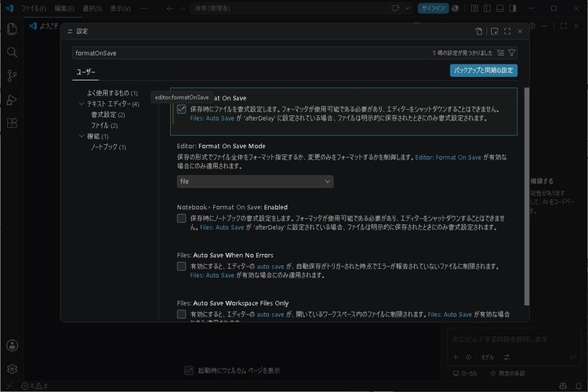
Task: Open errors and warnings status item
Action: (x=34, y=386)
